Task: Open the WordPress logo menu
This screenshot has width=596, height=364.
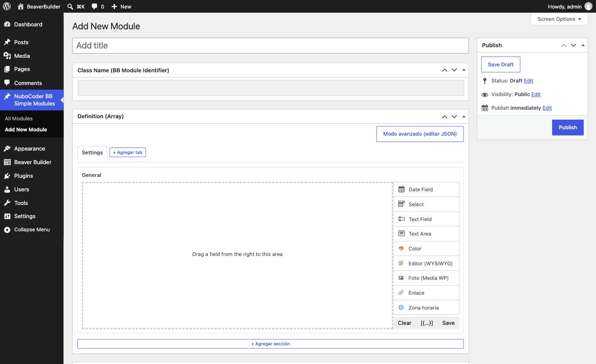Action: 7,6
